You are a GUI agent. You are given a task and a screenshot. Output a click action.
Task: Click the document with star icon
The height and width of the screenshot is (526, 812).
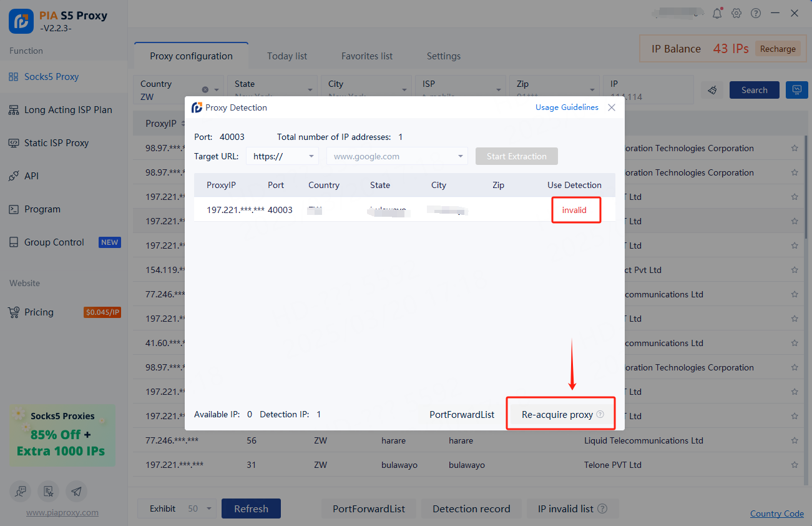[x=49, y=492]
